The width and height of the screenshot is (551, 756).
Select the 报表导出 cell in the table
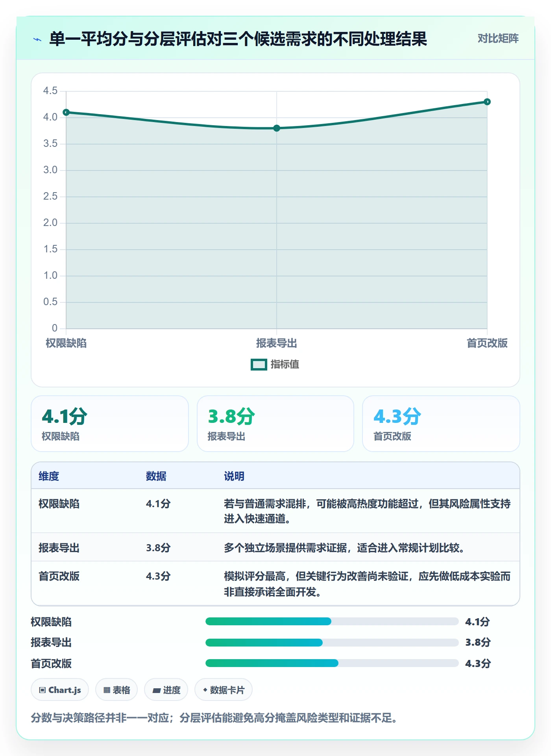(x=59, y=548)
